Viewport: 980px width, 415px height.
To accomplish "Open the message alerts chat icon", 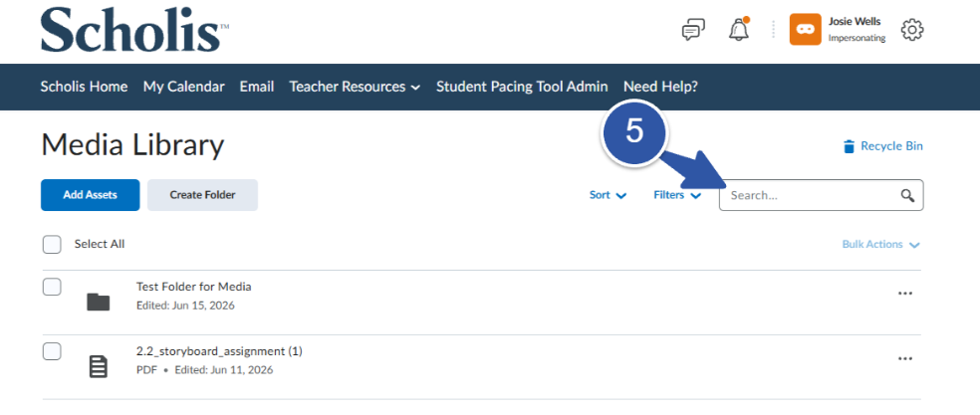I will click(x=693, y=30).
